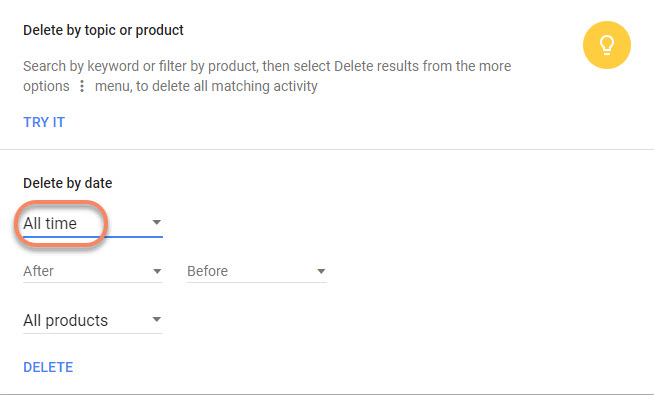The width and height of the screenshot is (654, 395).
Task: Click the blue underline of All time field
Action: pyautogui.click(x=93, y=237)
